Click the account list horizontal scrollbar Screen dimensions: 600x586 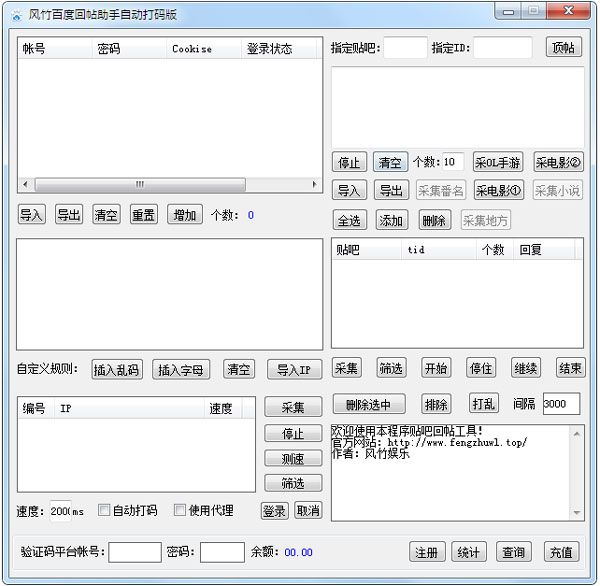point(140,184)
